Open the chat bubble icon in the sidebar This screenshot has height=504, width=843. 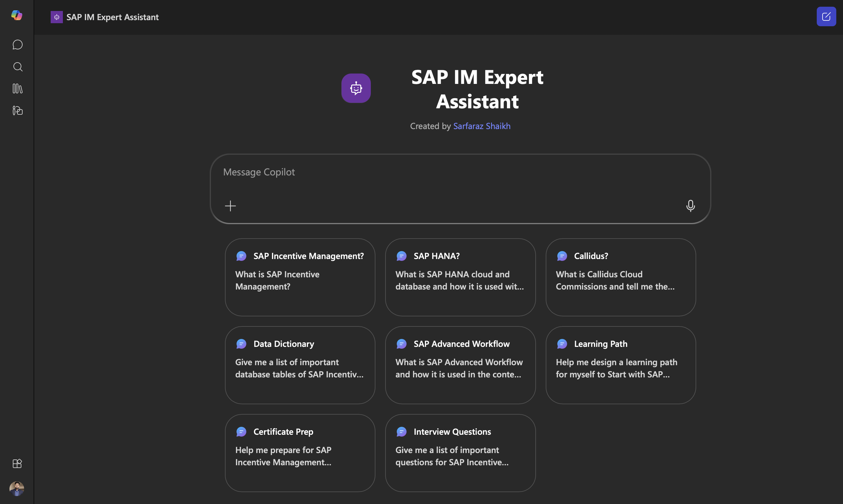pyautogui.click(x=17, y=45)
